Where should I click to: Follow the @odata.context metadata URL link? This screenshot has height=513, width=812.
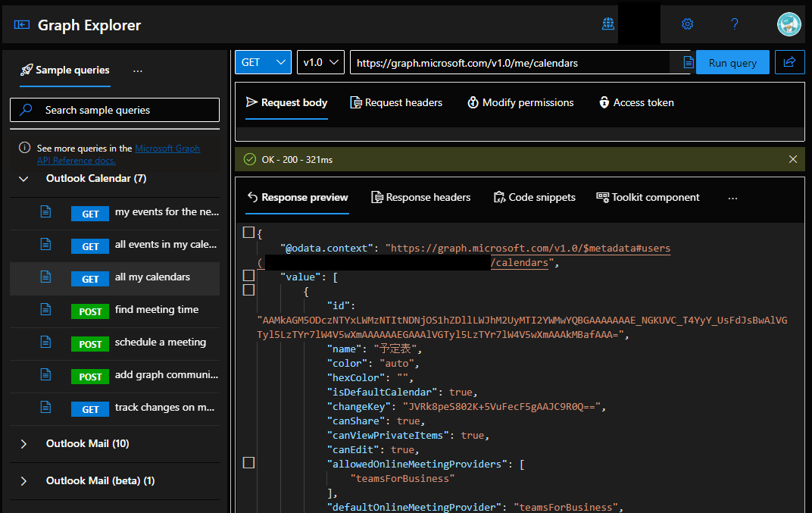point(528,249)
